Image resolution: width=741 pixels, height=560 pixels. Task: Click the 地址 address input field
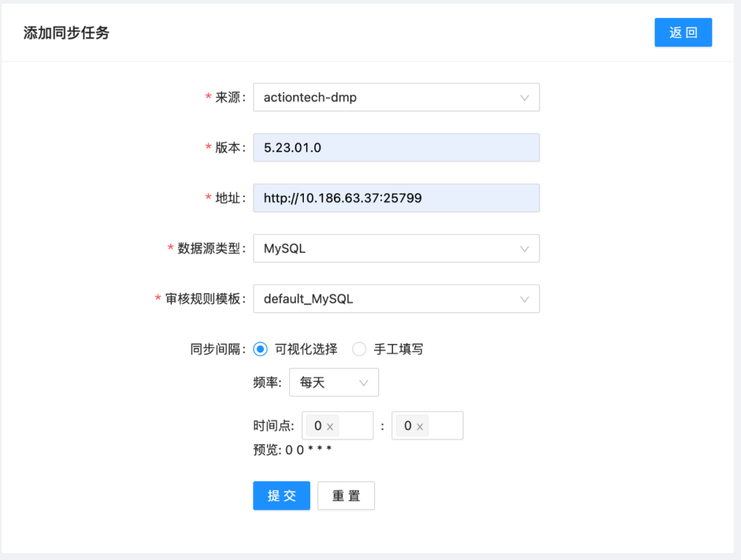point(396,198)
